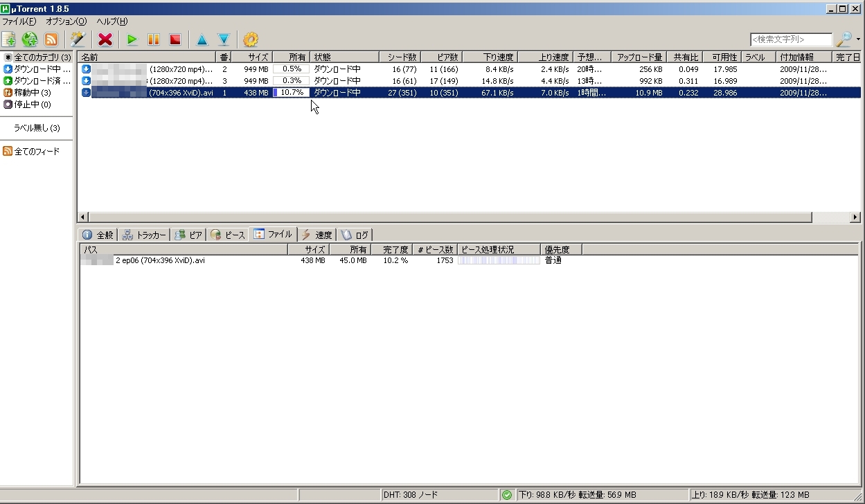Switch to the ピア tab
Viewport: 865px width, 504px height.
point(188,235)
